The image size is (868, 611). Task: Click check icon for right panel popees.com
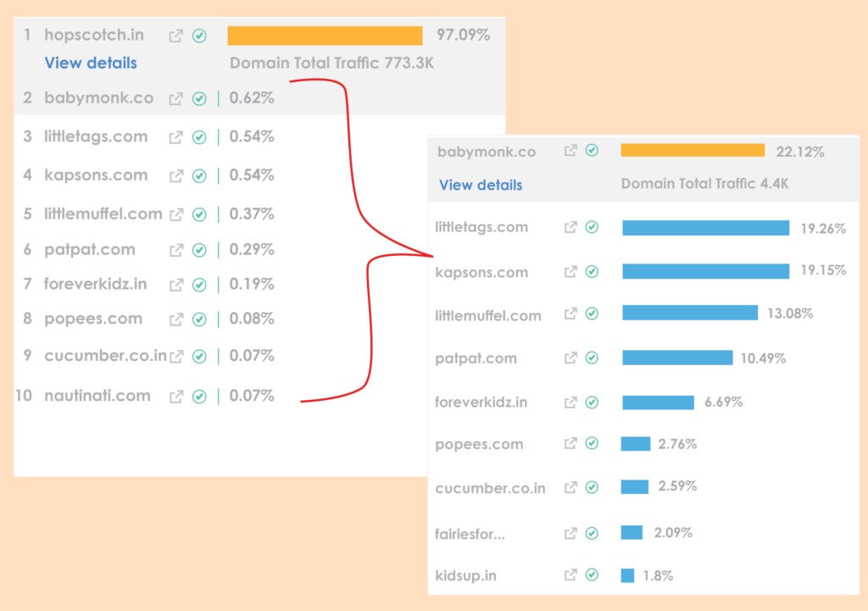pos(592,443)
